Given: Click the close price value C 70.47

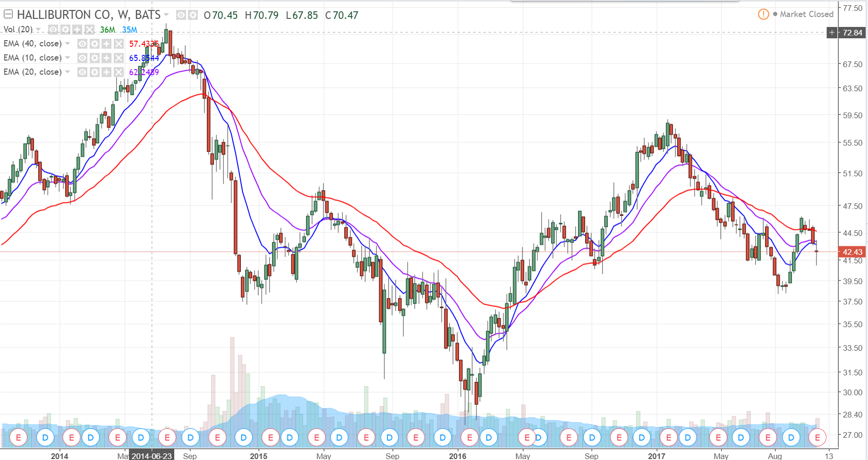Looking at the screenshot, I should click(x=342, y=15).
